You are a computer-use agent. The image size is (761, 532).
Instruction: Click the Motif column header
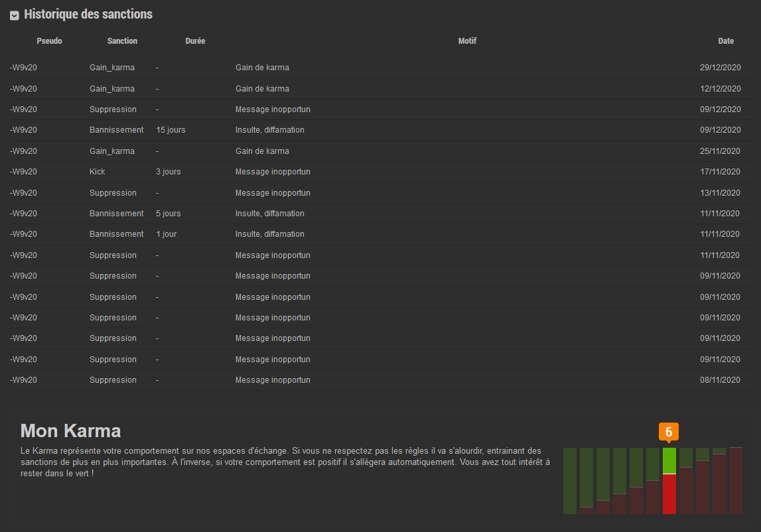pyautogui.click(x=467, y=41)
